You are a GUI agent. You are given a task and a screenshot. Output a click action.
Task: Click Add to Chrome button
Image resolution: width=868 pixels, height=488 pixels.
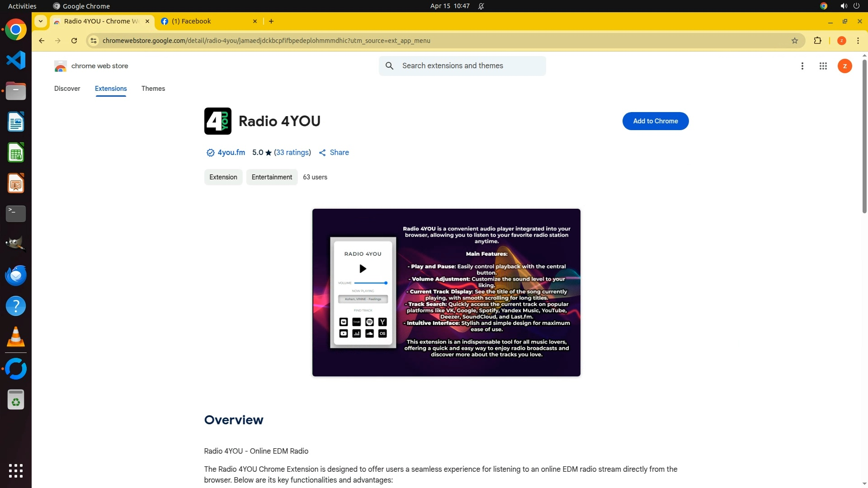coord(655,121)
